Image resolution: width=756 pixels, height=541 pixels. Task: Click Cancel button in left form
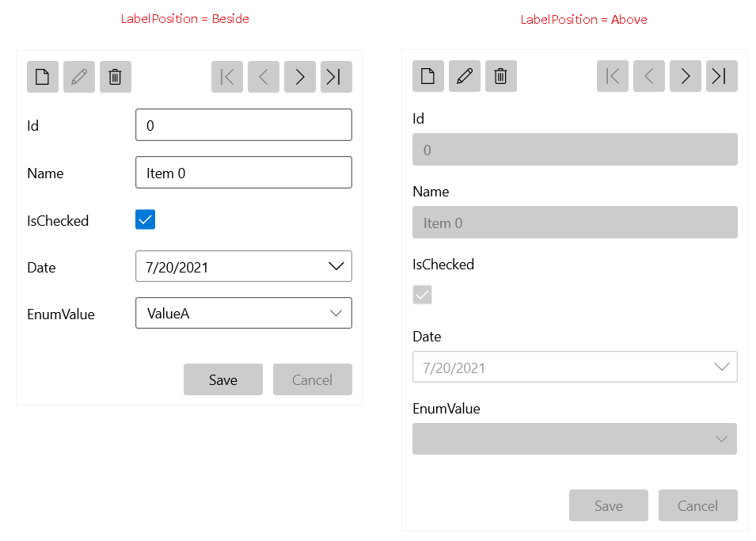click(x=312, y=380)
